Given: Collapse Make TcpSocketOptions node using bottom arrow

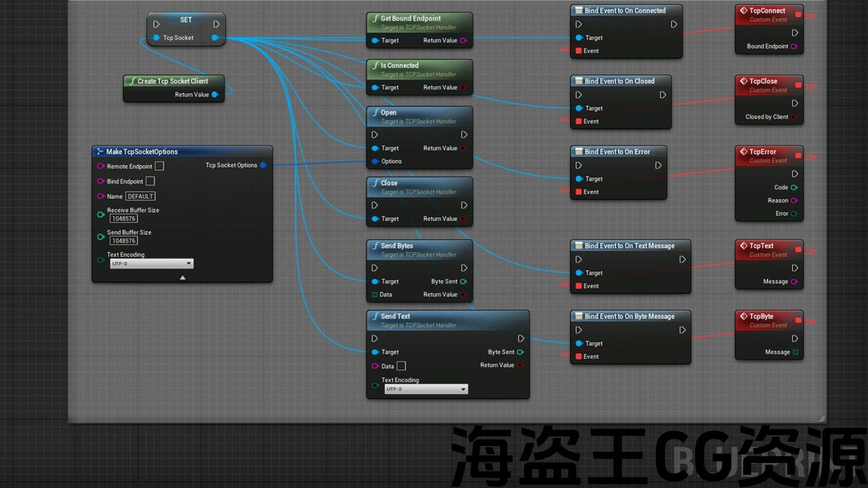Looking at the screenshot, I should click(182, 277).
